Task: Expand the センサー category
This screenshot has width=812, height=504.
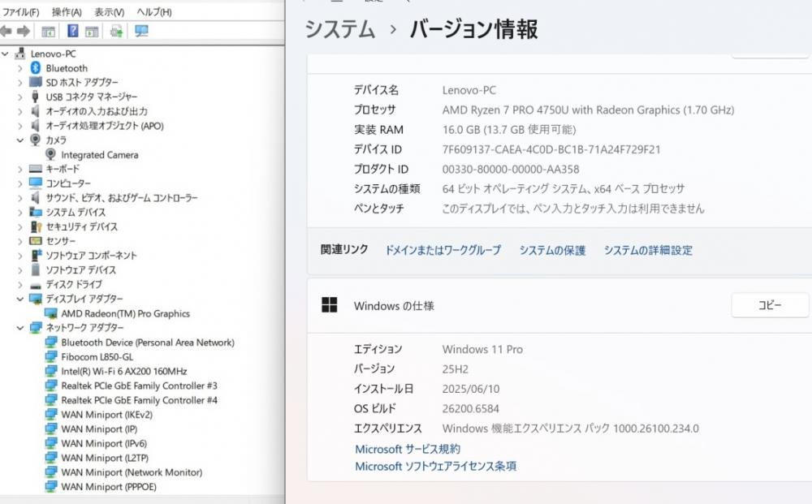Action: (x=20, y=242)
